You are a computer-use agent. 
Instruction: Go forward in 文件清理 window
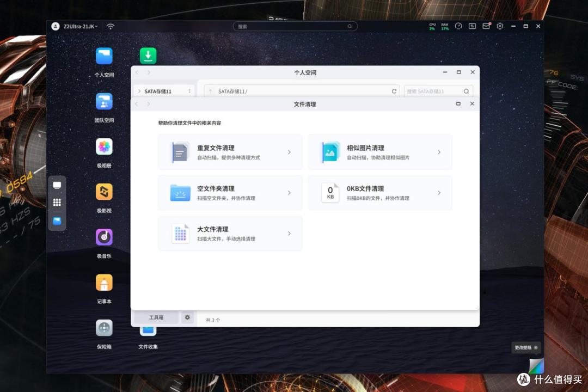coord(149,104)
